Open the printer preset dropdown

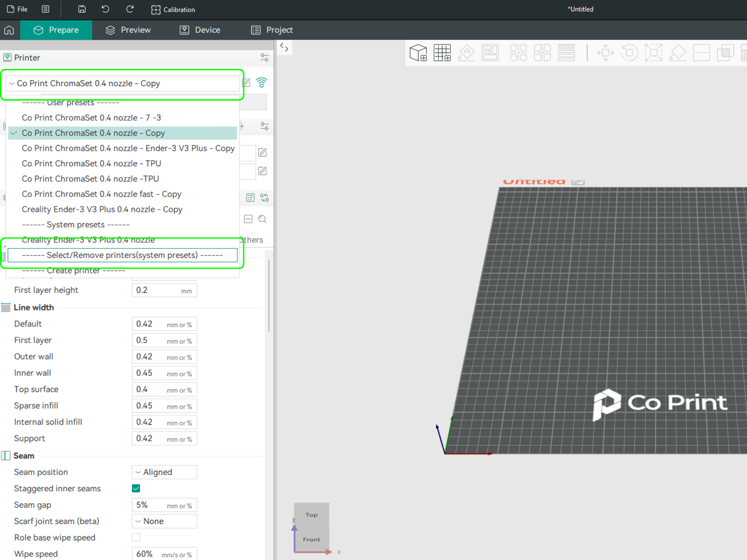pos(122,83)
